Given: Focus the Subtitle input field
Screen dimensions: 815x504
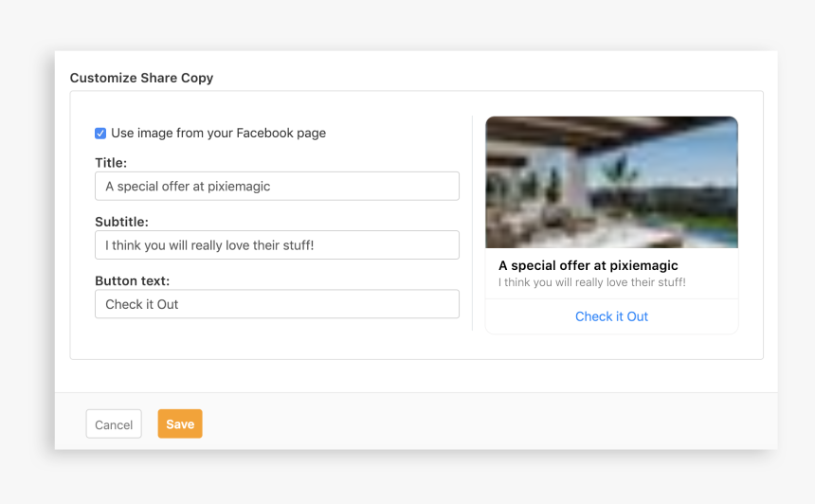Looking at the screenshot, I should pyautogui.click(x=277, y=245).
